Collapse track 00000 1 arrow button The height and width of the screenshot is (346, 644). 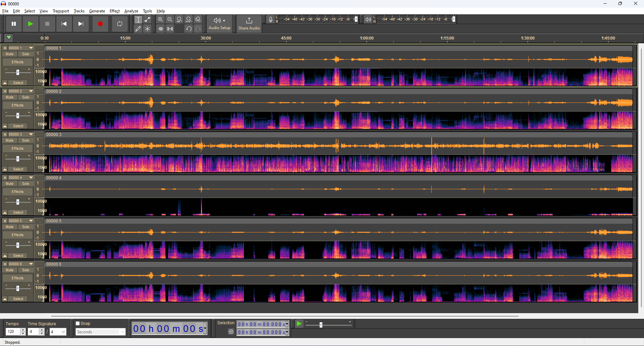5,83
